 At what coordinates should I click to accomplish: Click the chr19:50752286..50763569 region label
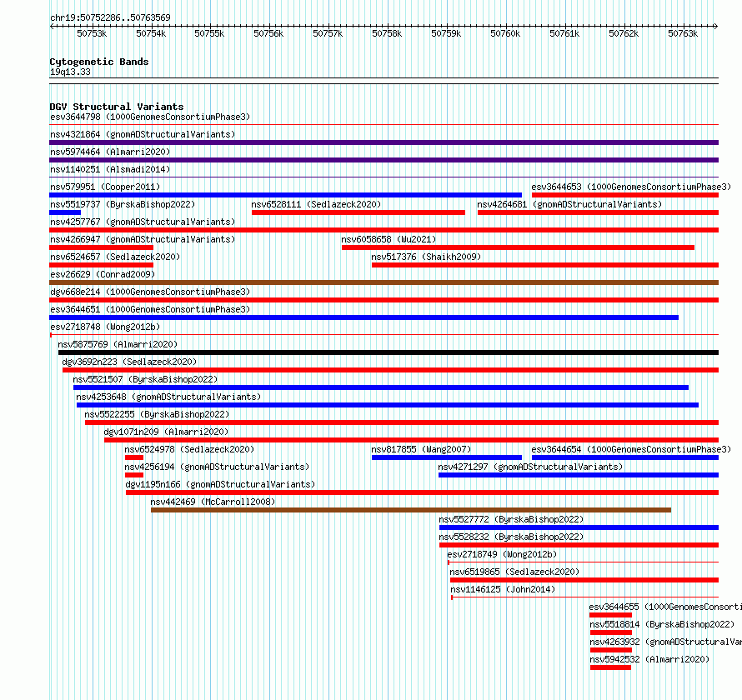pyautogui.click(x=110, y=17)
